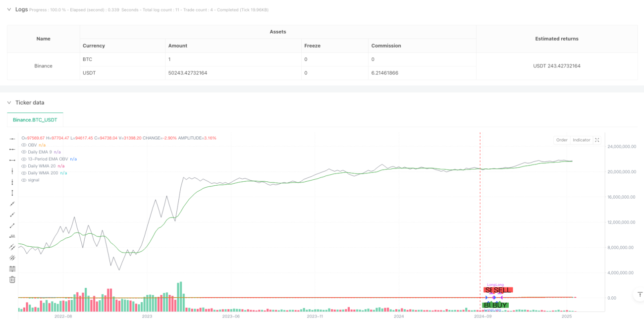
Task: Select the horizontal segment drawing tool
Action: coord(12,160)
